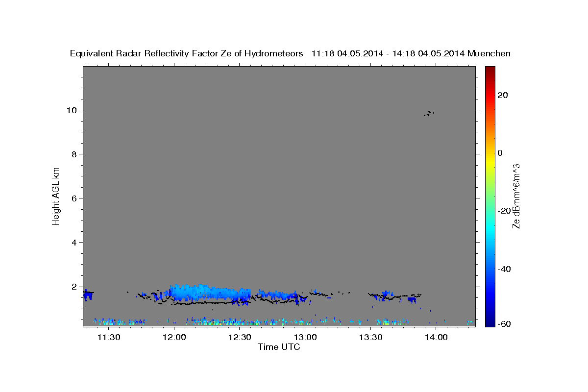588x392 pixels.
Task: Click the 14:00 time tick label
Action: click(x=436, y=337)
